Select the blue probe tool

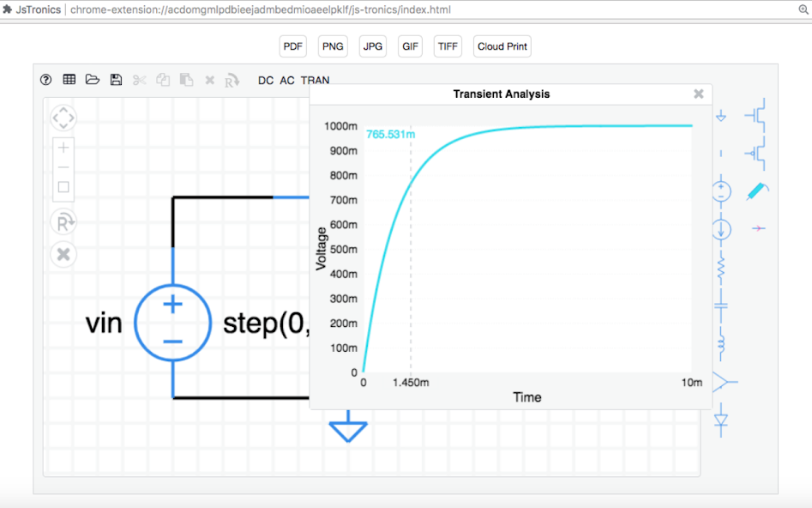tap(755, 190)
